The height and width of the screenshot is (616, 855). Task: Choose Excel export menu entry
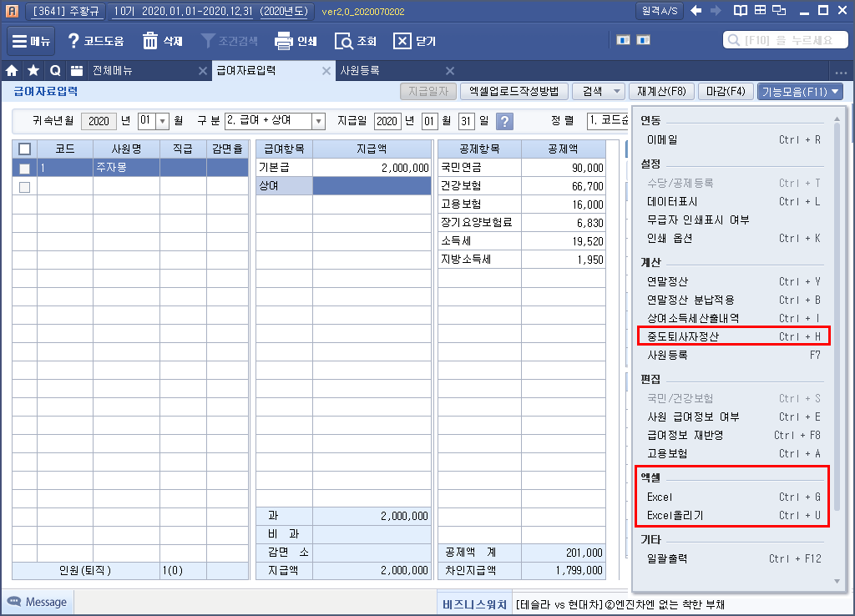(x=734, y=497)
